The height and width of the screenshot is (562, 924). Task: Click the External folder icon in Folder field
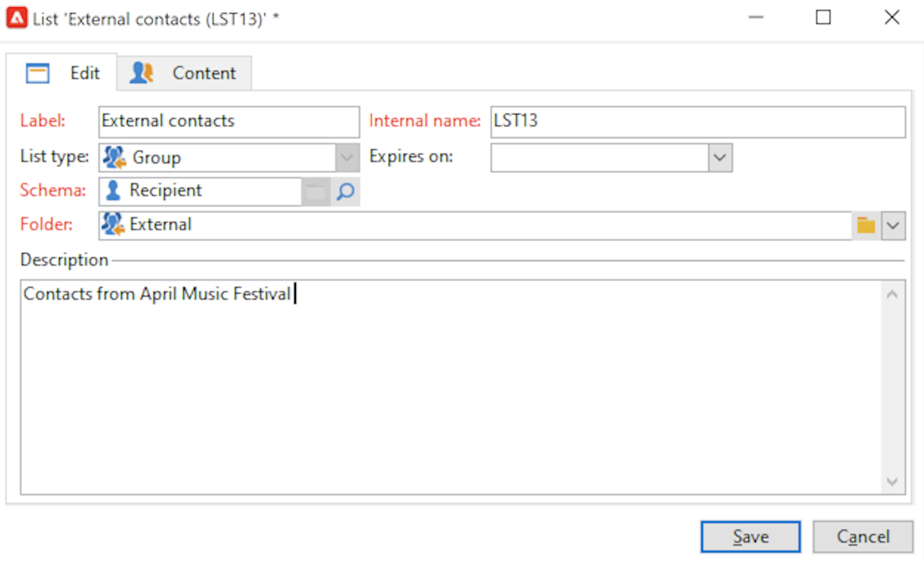(x=114, y=224)
